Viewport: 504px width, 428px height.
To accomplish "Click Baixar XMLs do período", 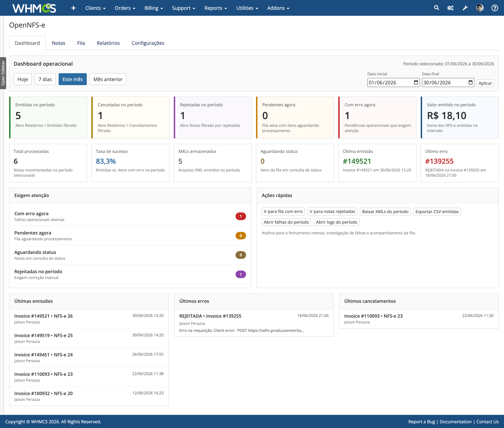I will pos(385,211).
